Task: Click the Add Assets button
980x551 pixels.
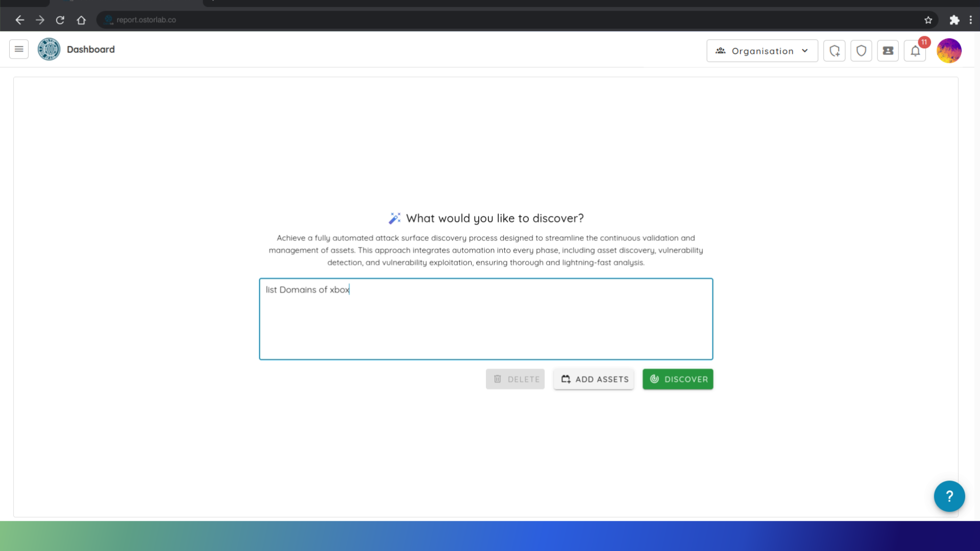Action: [x=594, y=379]
